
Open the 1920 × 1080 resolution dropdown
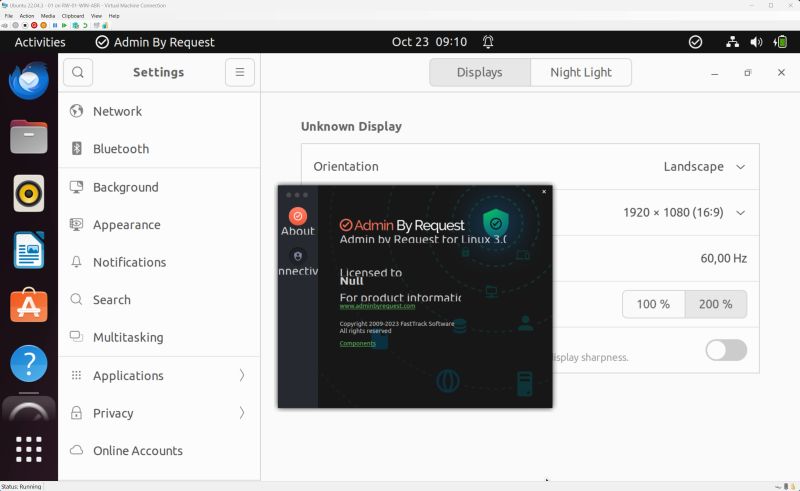[x=684, y=212]
